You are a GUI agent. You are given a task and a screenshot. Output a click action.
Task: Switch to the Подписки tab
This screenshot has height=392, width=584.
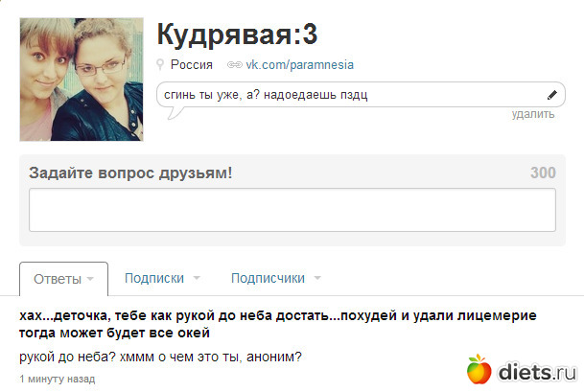pos(154,278)
